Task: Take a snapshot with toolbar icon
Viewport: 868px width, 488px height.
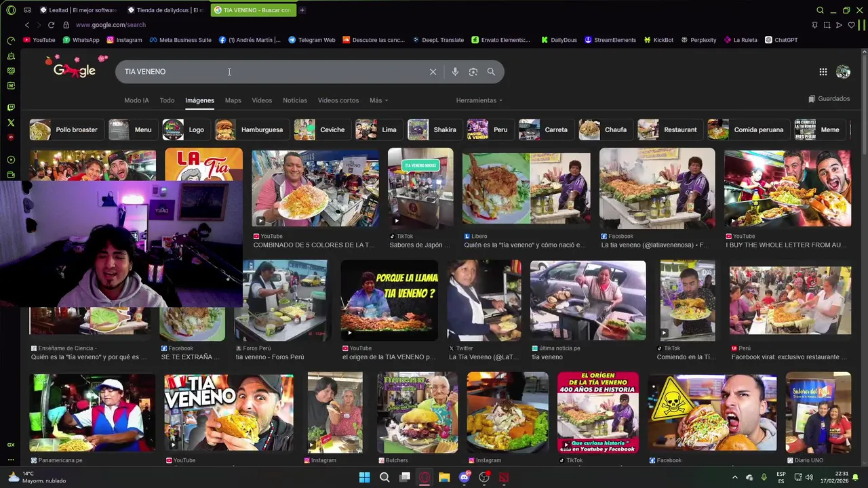Action: click(827, 25)
